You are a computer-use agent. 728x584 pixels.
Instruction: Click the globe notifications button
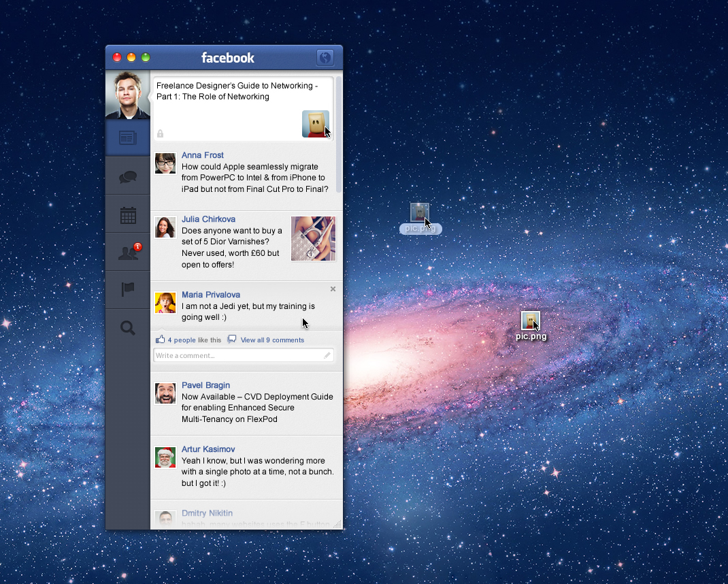[325, 58]
